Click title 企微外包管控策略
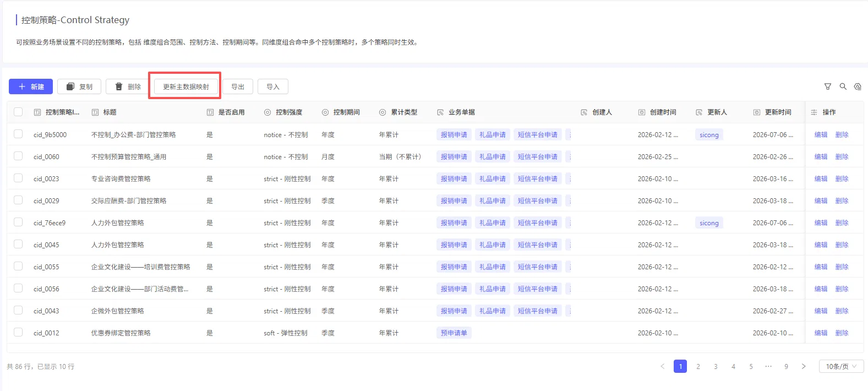The height and width of the screenshot is (391, 868). pos(118,311)
